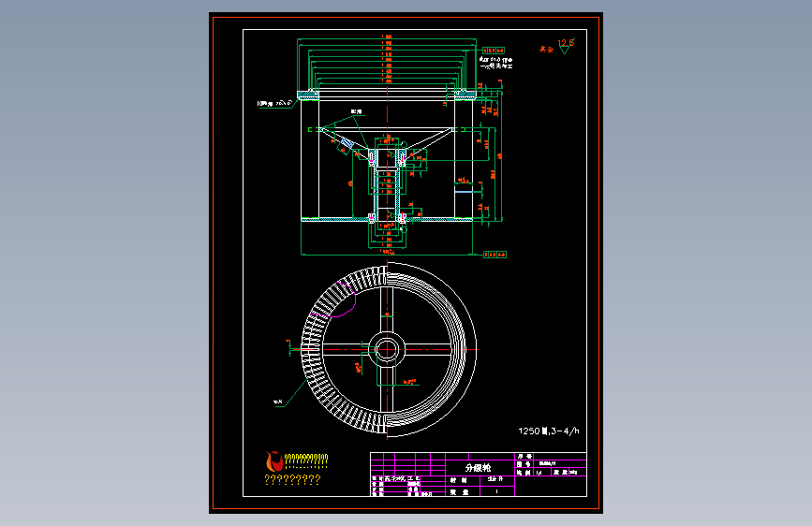Select the yellow "?????????" text line

pyautogui.click(x=292, y=480)
